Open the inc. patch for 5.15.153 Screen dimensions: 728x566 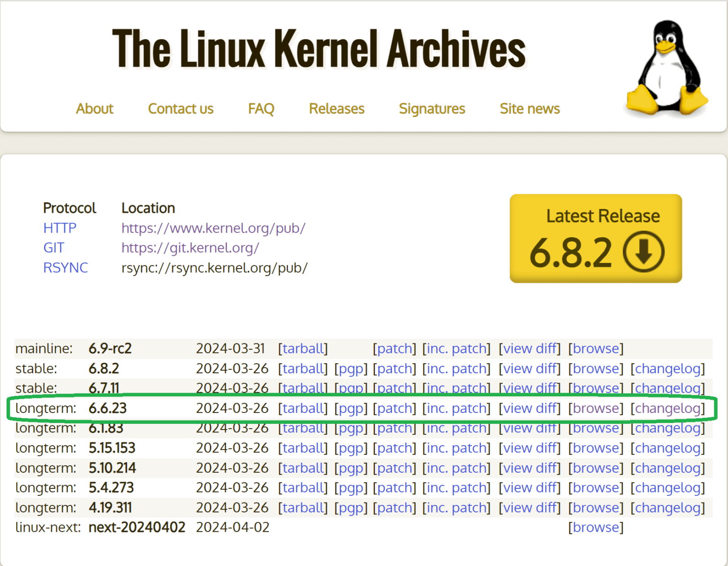point(456,448)
